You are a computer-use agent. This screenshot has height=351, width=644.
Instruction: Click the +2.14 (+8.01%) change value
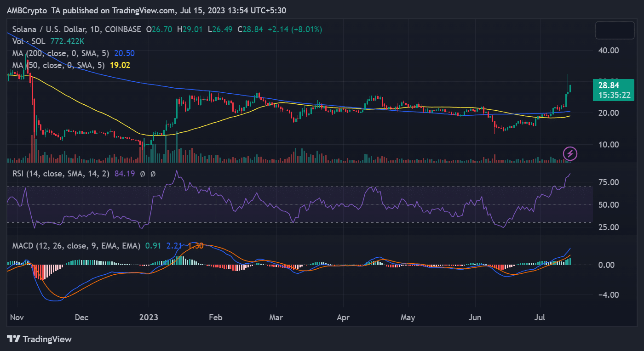tap(295, 29)
